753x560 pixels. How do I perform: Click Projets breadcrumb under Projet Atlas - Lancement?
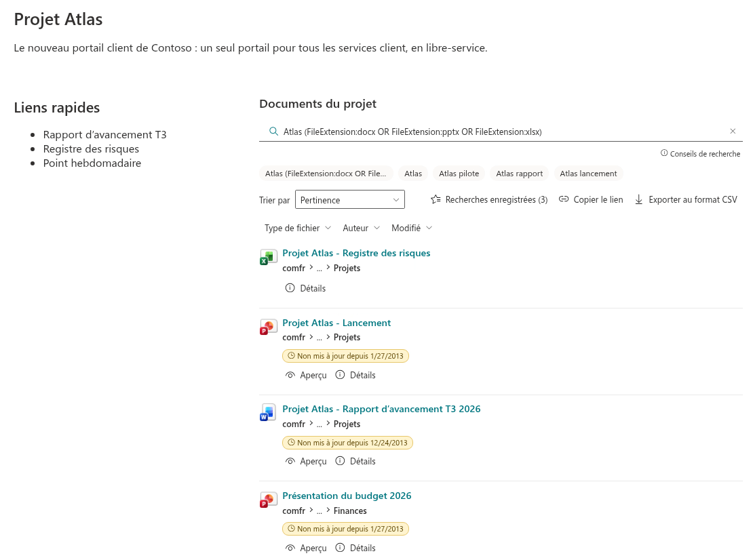click(347, 338)
